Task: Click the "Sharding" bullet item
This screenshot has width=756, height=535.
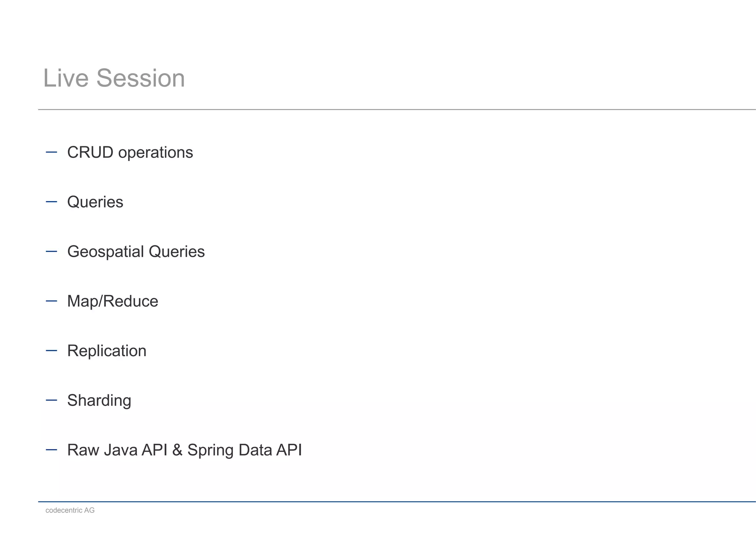Action: coord(99,401)
